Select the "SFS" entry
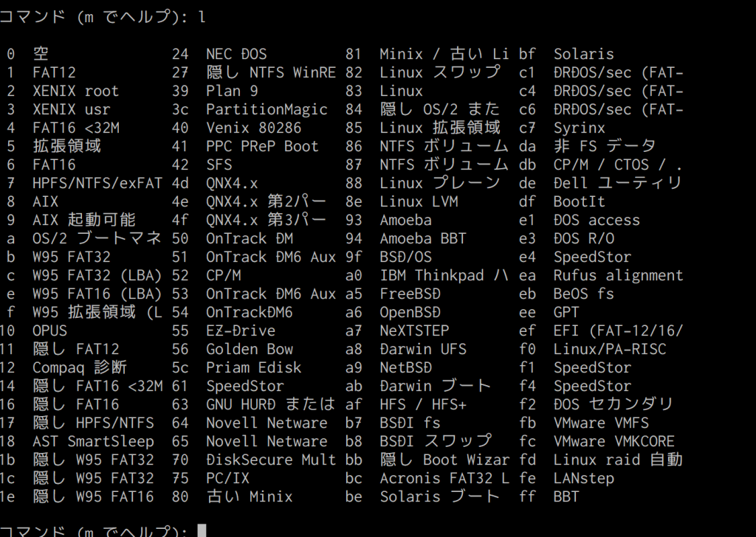This screenshot has width=756, height=537. 219,164
